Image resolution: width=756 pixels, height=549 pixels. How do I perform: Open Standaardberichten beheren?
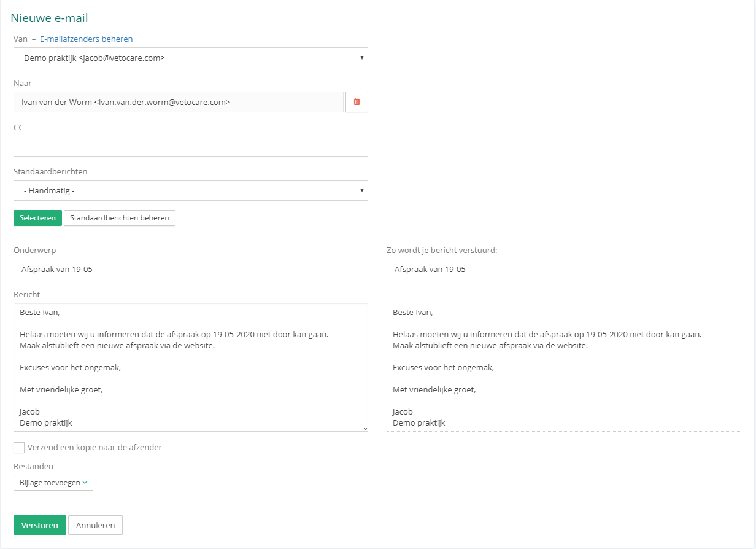point(120,218)
